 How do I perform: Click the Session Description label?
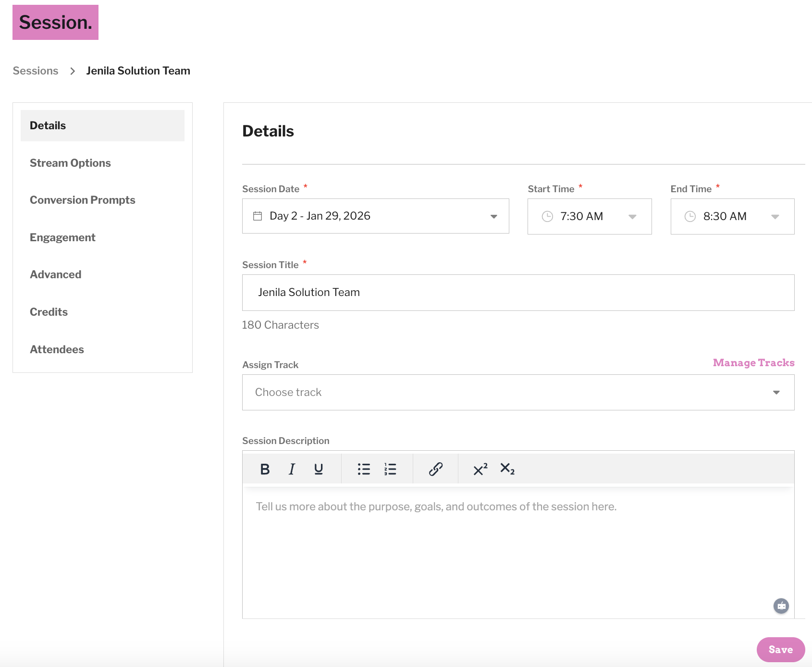(x=286, y=441)
